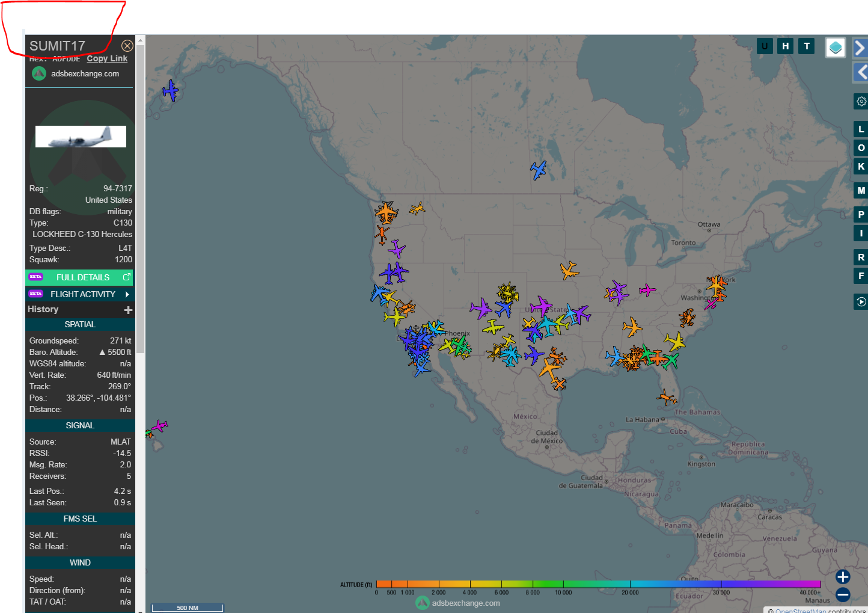Select the orange aircraft over Iowa
Screen dimensions: 868x613
click(569, 270)
